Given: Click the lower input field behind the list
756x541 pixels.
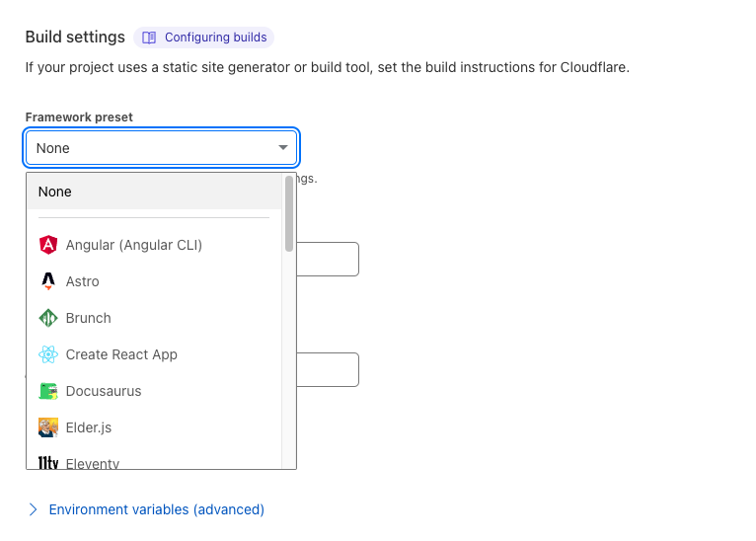Looking at the screenshot, I should [x=328, y=369].
